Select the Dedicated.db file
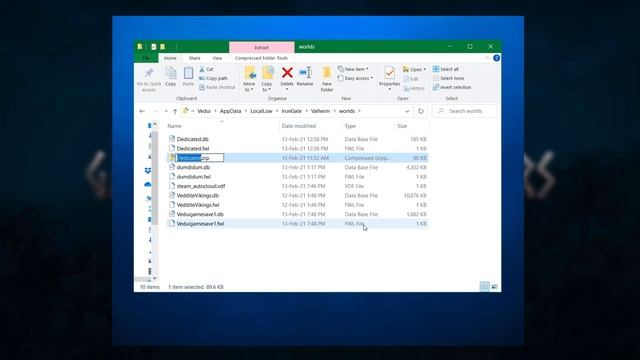The width and height of the screenshot is (640, 360). tap(192, 139)
